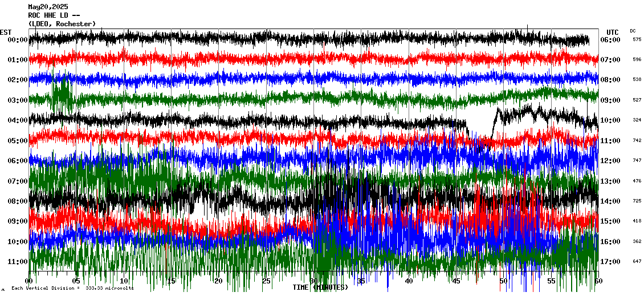Pick the UTC column label "09:00"
This screenshot has width=644, height=296.
pyautogui.click(x=610, y=100)
